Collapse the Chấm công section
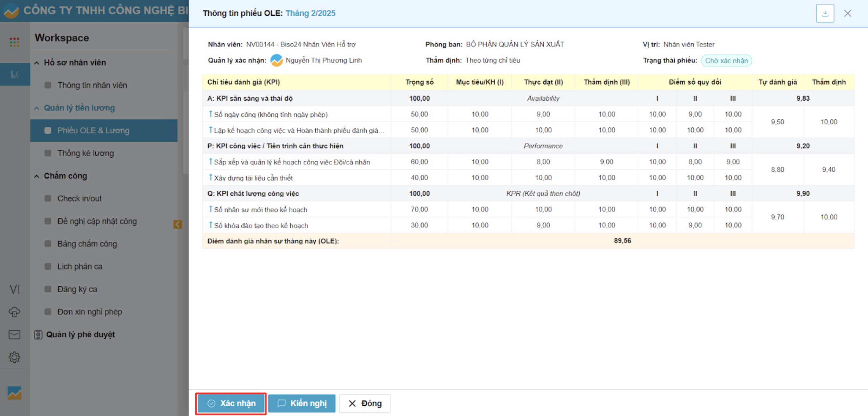 (37, 176)
